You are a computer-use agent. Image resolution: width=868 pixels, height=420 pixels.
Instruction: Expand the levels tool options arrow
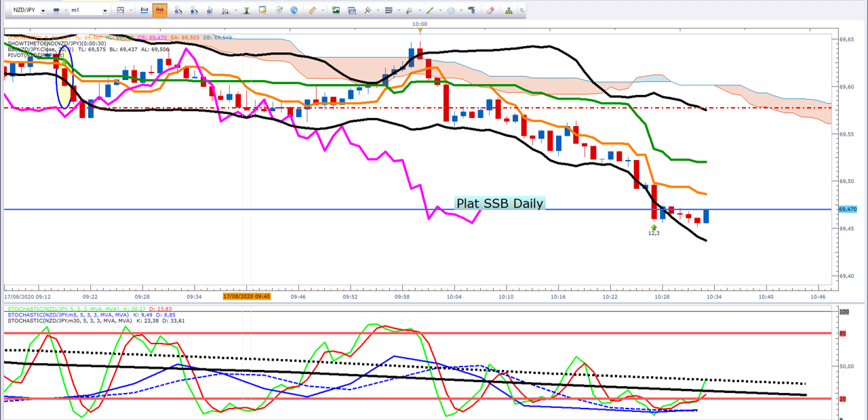coord(399,10)
